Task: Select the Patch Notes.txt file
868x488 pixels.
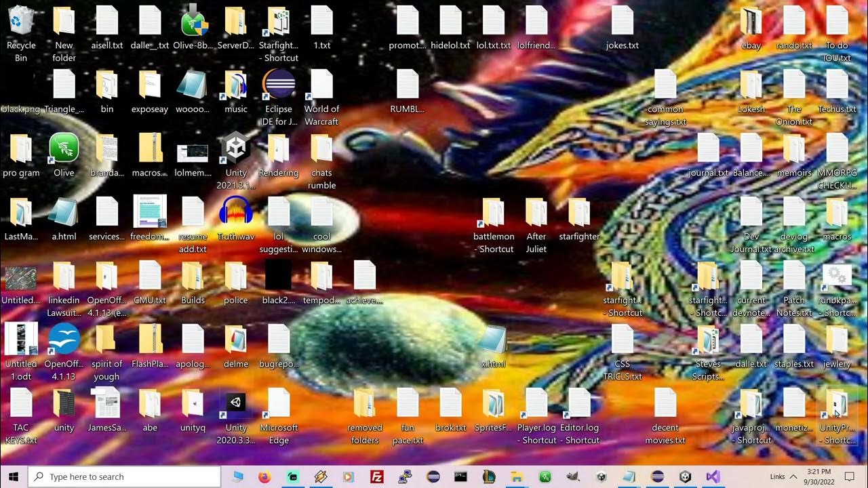Action: [793, 276]
